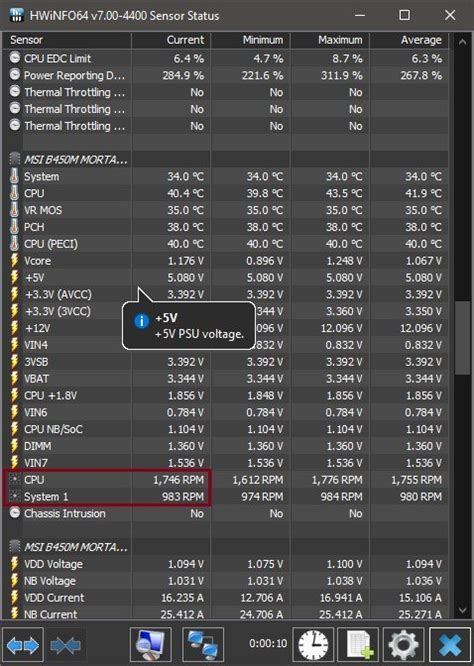Open sensor settings gear icon
The width and height of the screenshot is (474, 666).
pos(403,645)
